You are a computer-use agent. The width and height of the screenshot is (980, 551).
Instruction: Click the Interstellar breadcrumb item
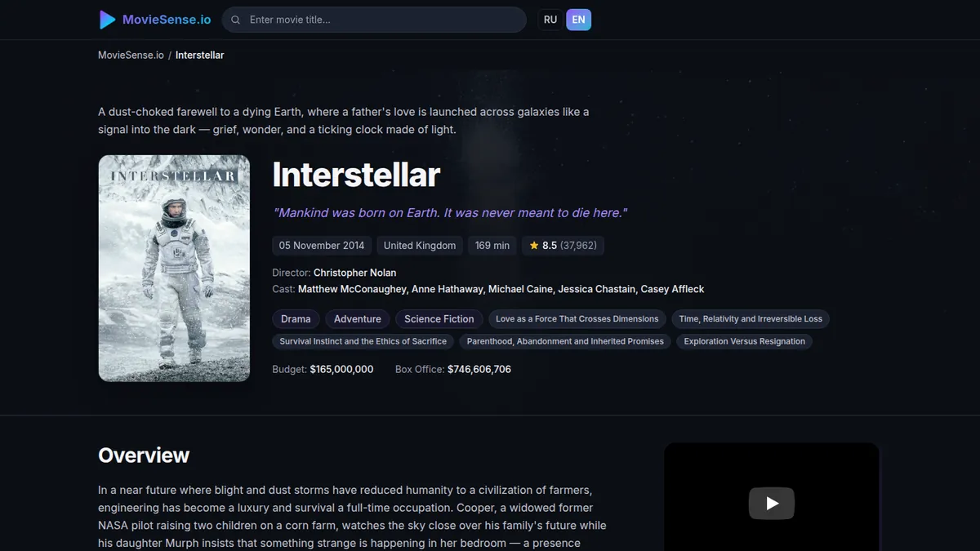tap(199, 56)
